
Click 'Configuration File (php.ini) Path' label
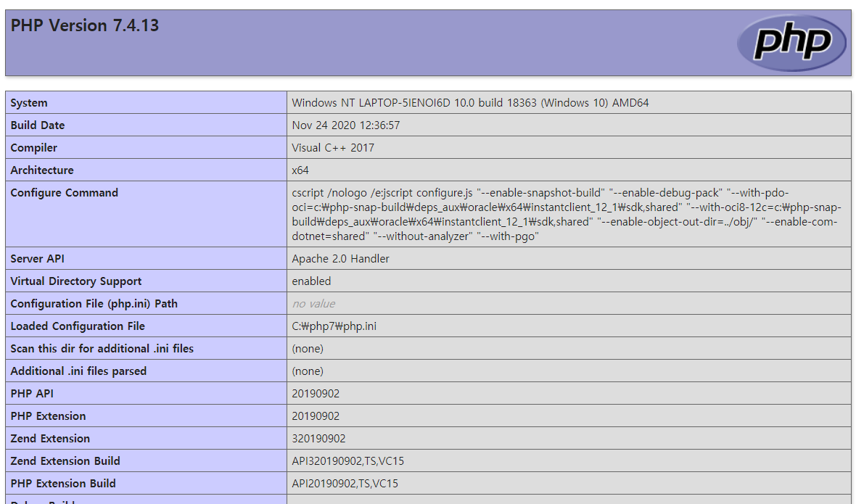[94, 303]
